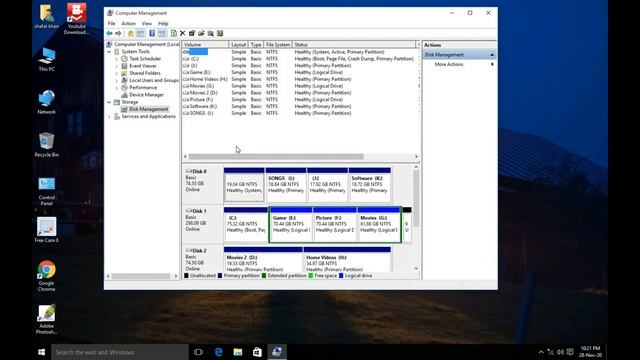Screen dimensions: 640x360
Task: Open the Action menu
Action: [128, 24]
